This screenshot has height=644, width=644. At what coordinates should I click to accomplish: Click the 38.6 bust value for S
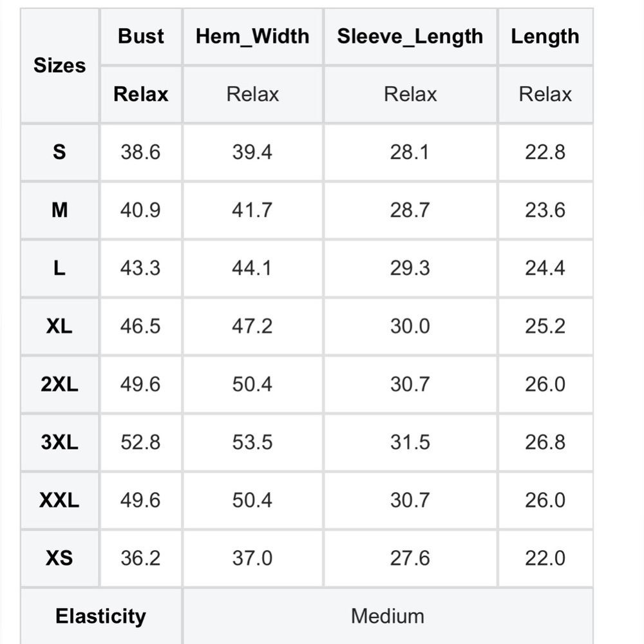140,152
